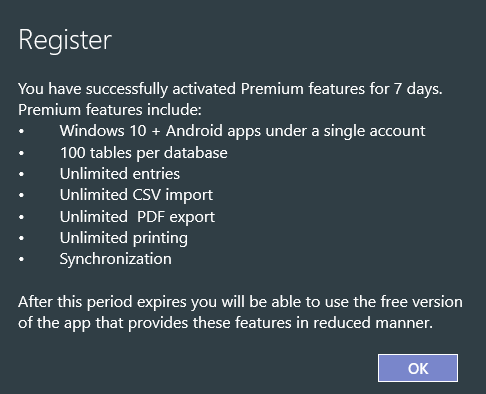Select the 'Unlimited printing' list item
Image resolution: width=486 pixels, height=394 pixels.
[x=124, y=238]
